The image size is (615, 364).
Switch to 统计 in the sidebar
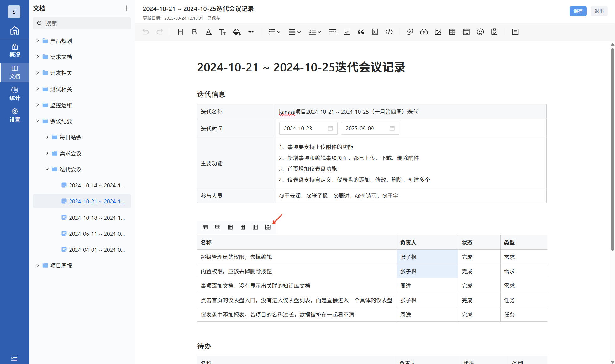point(14,93)
